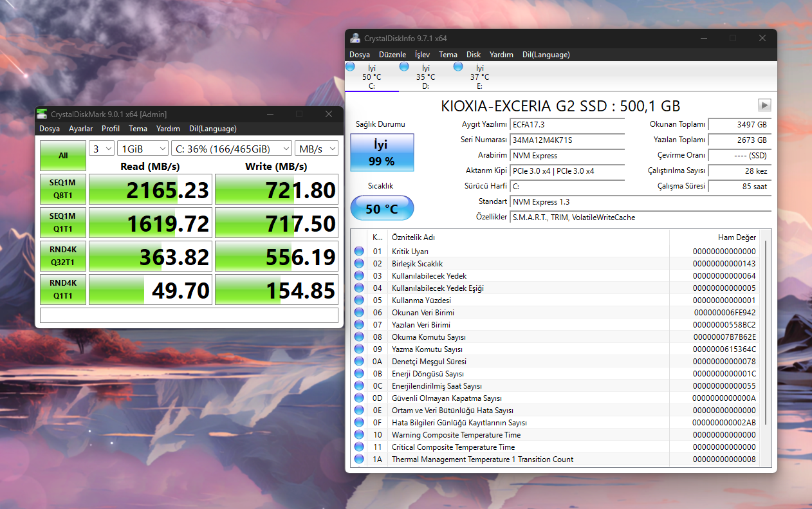
Task: Click status orb for 10 Warning Composite Temperature
Action: [359, 435]
